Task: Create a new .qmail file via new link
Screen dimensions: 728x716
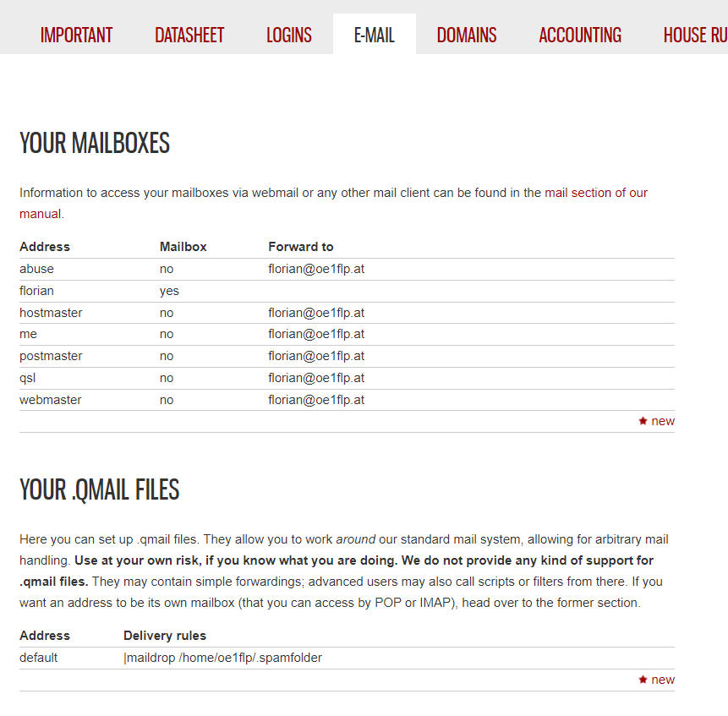Action: pyautogui.click(x=663, y=680)
